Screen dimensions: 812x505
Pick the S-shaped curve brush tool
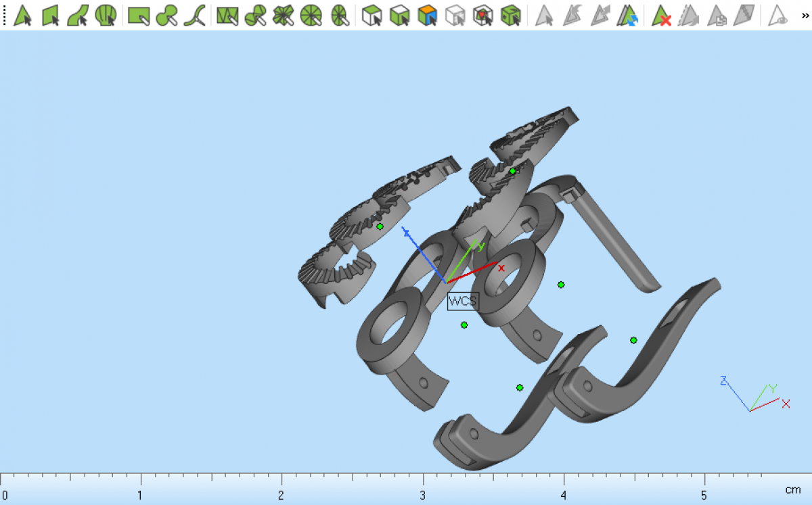(195, 15)
